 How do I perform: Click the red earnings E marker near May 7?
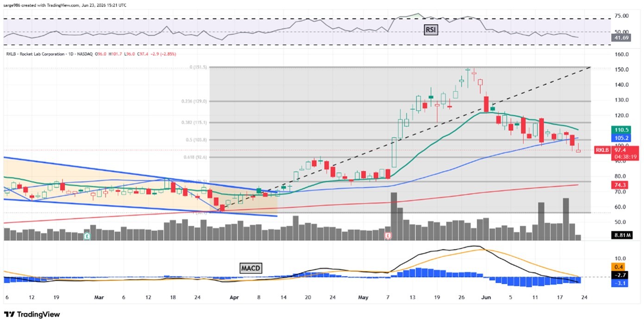point(388,236)
